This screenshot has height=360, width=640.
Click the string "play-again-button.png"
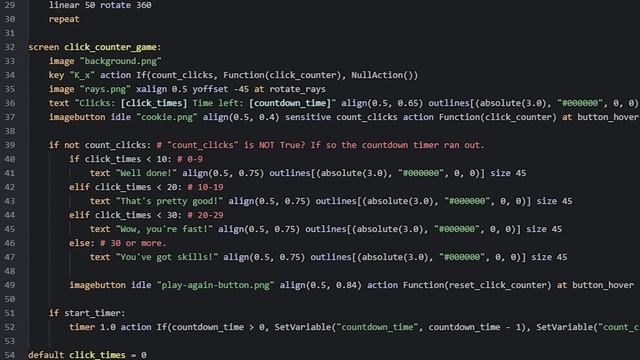[215, 285]
